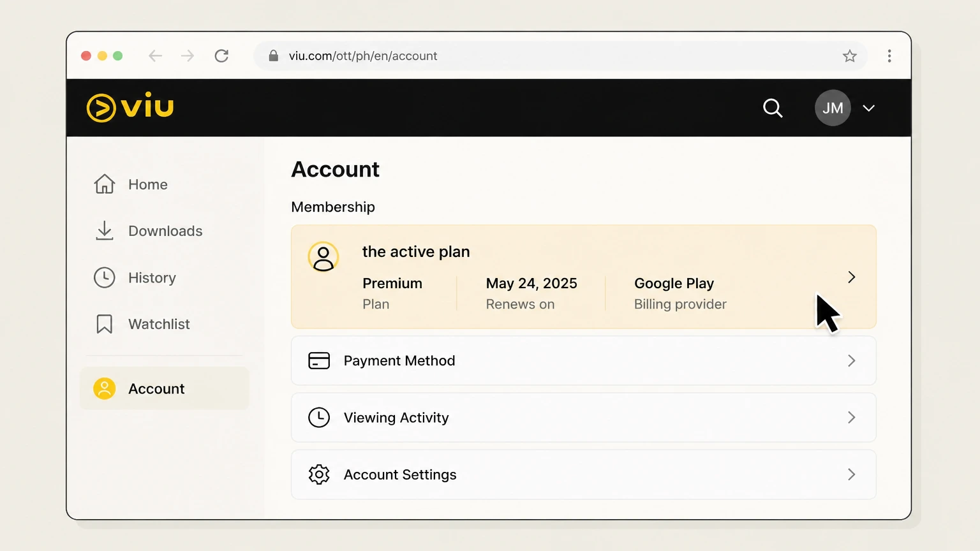Click the Home house icon in the sidebar
Viewport: 980px width, 551px height.
coord(105,184)
